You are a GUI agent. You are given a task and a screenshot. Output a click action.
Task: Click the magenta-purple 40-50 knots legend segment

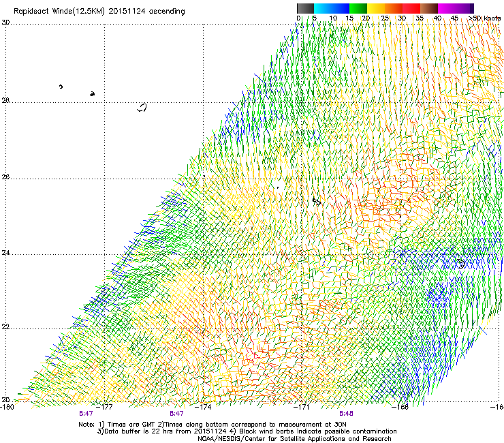[454, 8]
